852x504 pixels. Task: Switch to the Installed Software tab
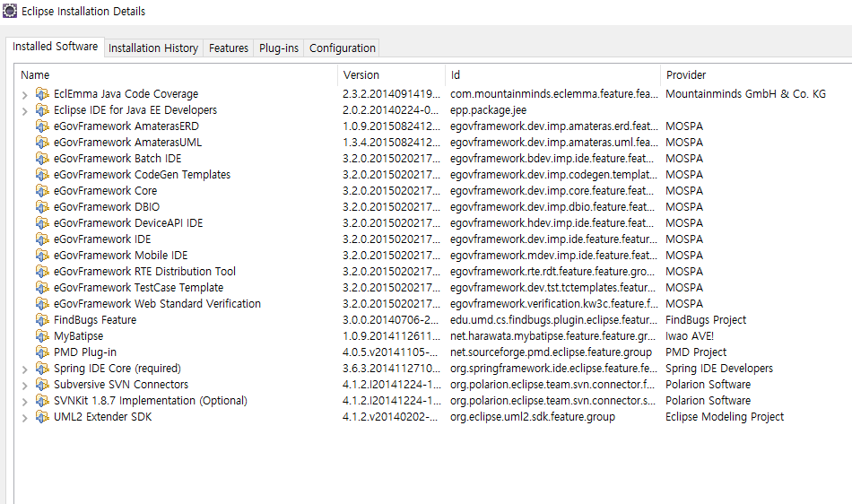(x=55, y=47)
